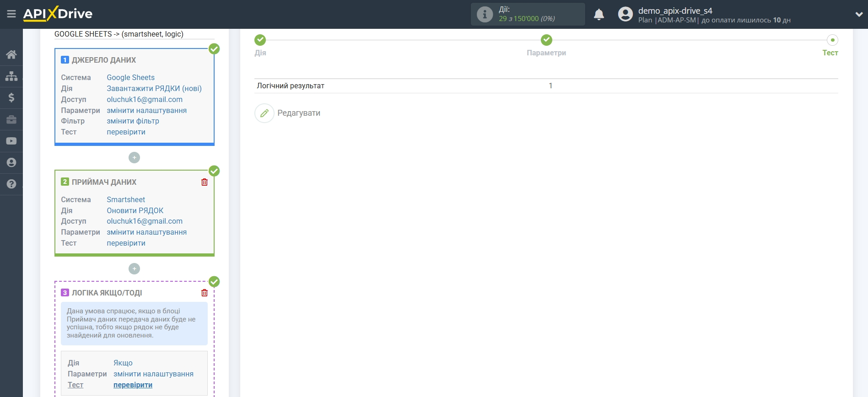Open the user profile sidebar icon

(11, 162)
